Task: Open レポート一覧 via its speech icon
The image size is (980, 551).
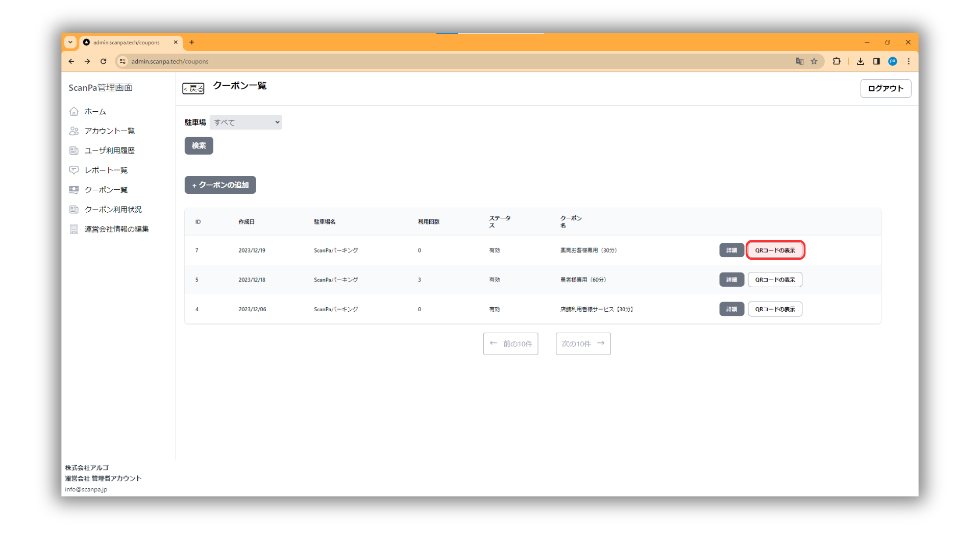Action: click(74, 170)
